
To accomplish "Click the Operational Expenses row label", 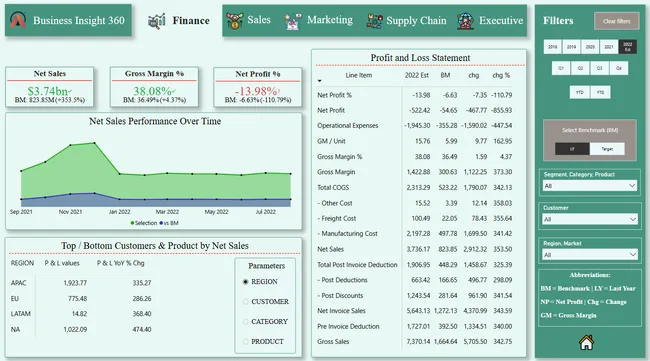I will pyautogui.click(x=347, y=126).
